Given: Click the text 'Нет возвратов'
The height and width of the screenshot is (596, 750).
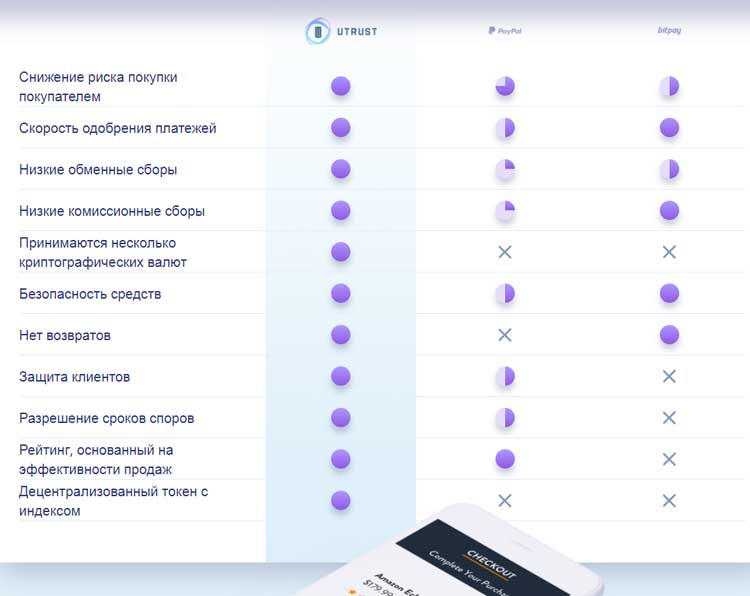Looking at the screenshot, I should [65, 335].
